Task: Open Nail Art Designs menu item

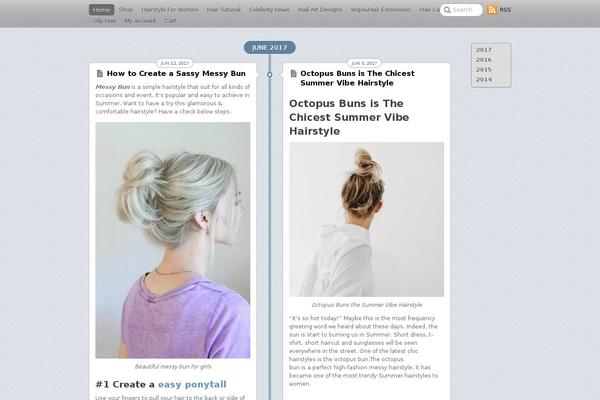Action: (x=320, y=10)
